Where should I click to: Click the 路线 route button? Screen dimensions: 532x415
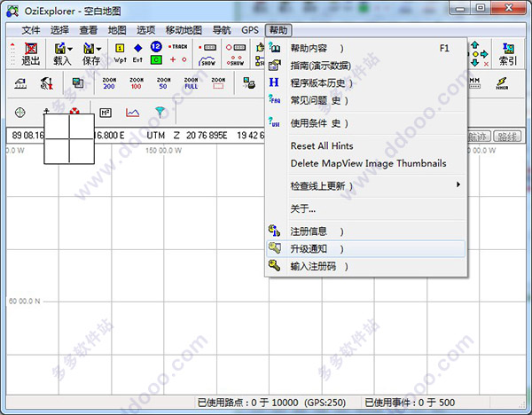[x=507, y=137]
